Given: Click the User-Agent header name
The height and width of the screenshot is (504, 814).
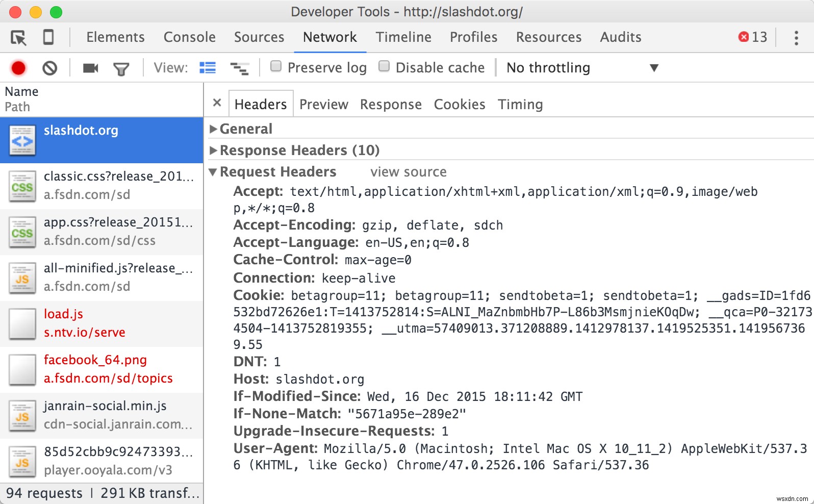Looking at the screenshot, I should click(276, 448).
